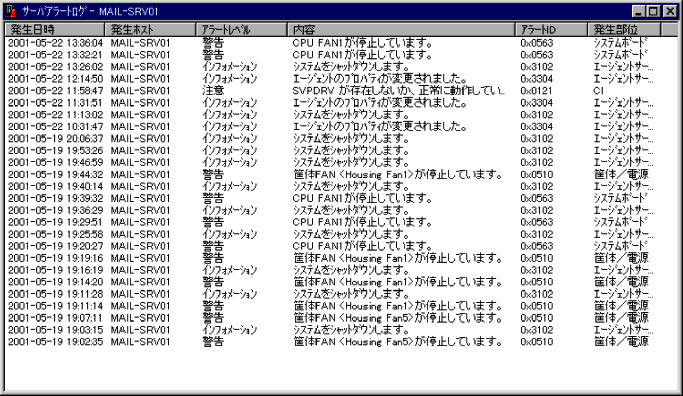Sort by the 発生ホスト column header
This screenshot has height=396, width=683.
[x=150, y=30]
